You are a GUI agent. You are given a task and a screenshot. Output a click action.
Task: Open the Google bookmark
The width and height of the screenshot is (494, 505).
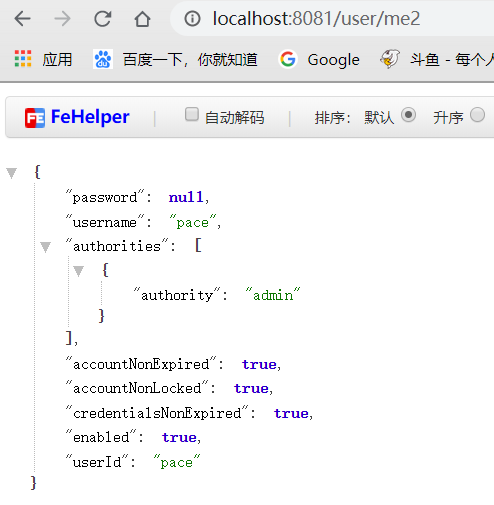click(x=319, y=60)
